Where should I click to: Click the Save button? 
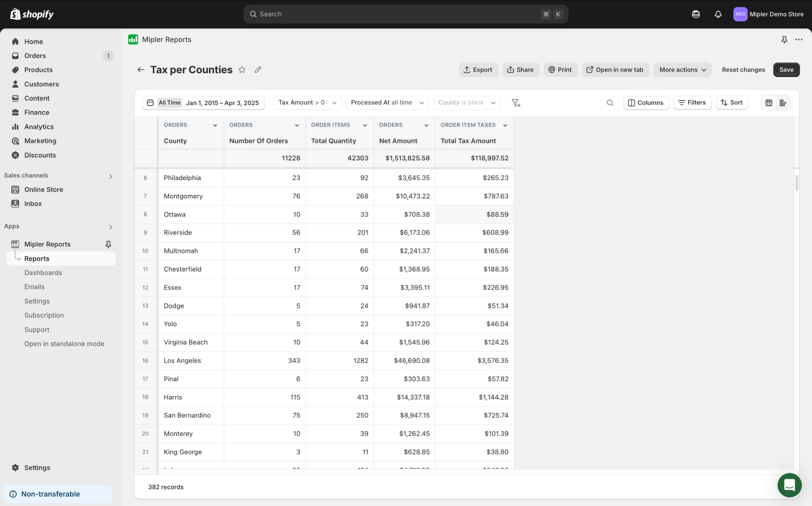coord(786,70)
